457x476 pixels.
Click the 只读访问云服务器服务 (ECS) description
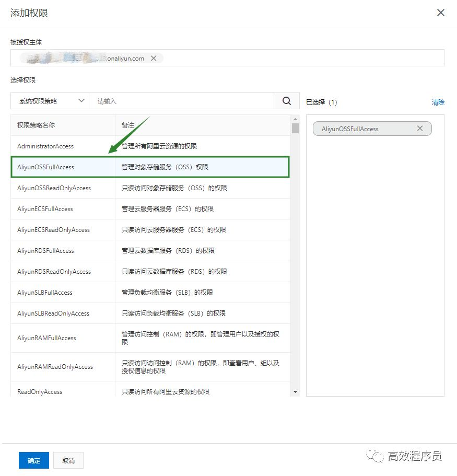click(174, 230)
